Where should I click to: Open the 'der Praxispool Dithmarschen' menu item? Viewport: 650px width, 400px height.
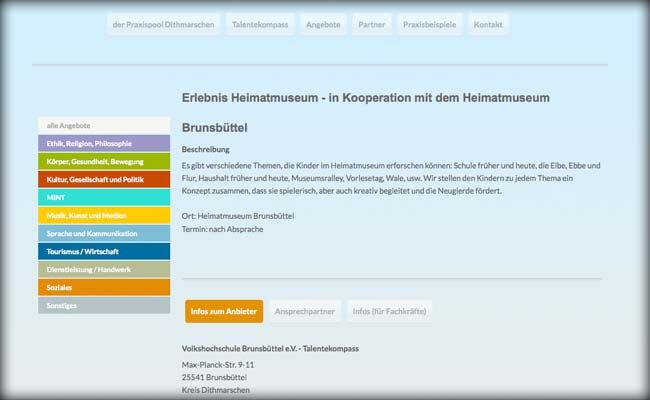[164, 24]
